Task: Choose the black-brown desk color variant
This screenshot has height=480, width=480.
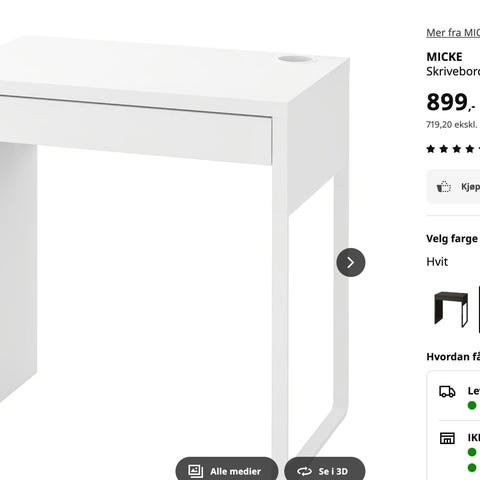Action: click(x=451, y=309)
